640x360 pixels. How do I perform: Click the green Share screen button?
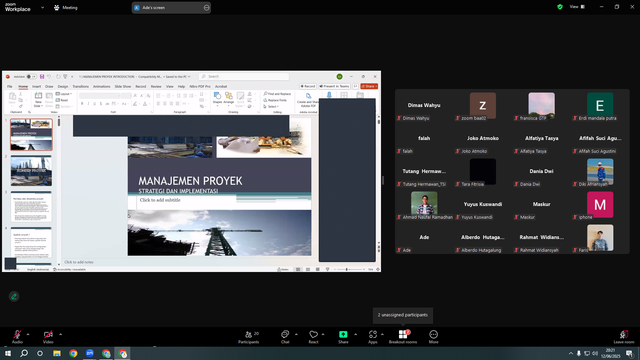coord(343,337)
